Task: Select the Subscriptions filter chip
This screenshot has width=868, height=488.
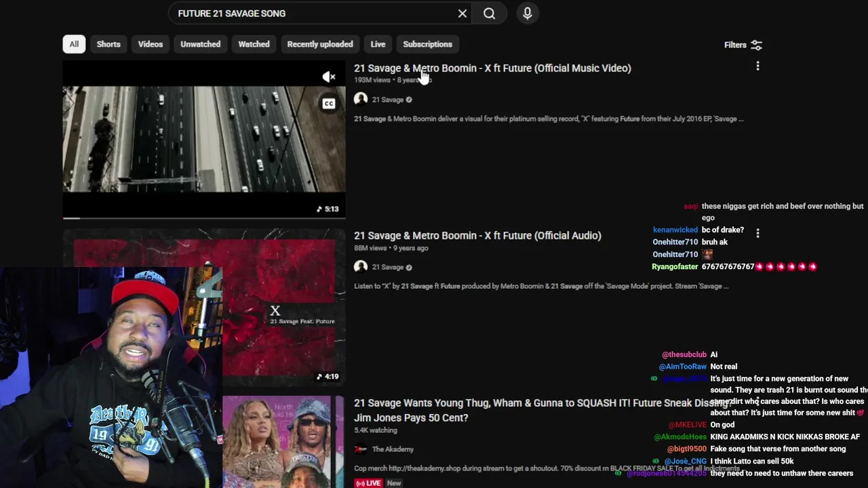Action: pos(427,44)
